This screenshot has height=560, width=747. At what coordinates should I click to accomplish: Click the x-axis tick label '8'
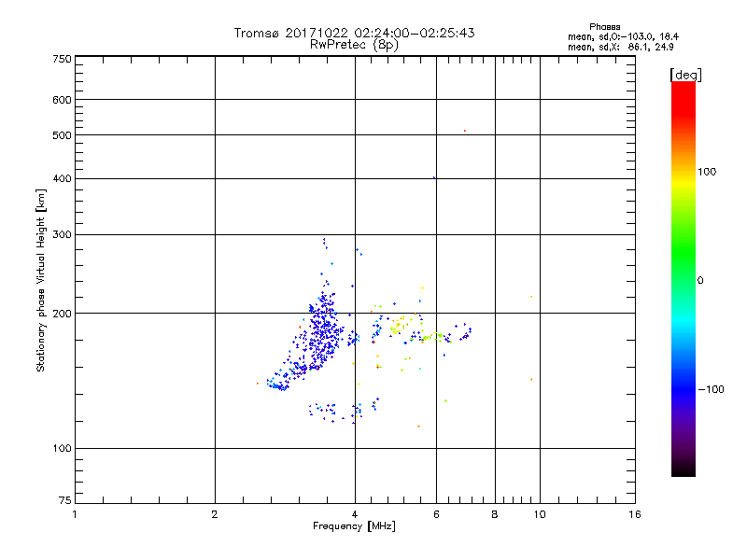tap(495, 514)
